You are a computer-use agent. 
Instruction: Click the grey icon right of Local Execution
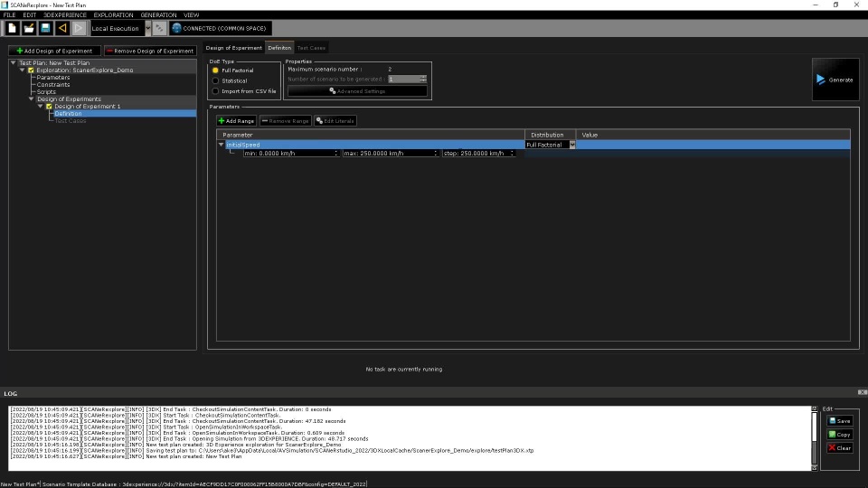(159, 28)
